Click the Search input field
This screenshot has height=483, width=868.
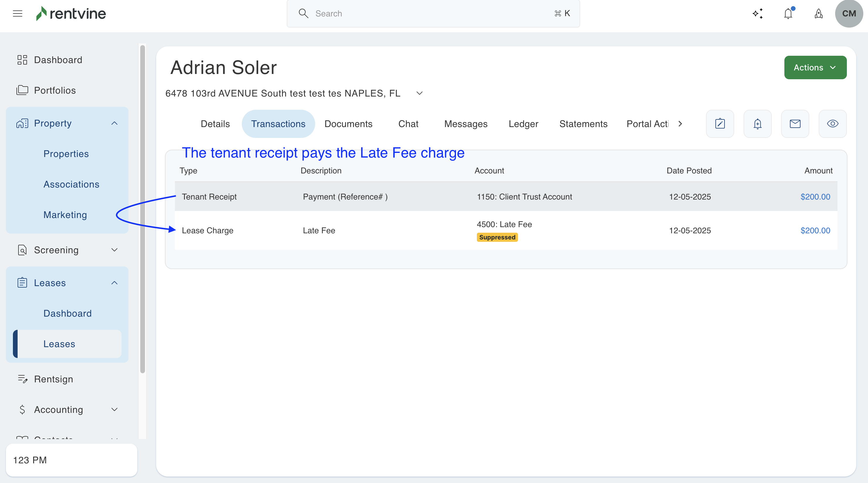(x=433, y=13)
